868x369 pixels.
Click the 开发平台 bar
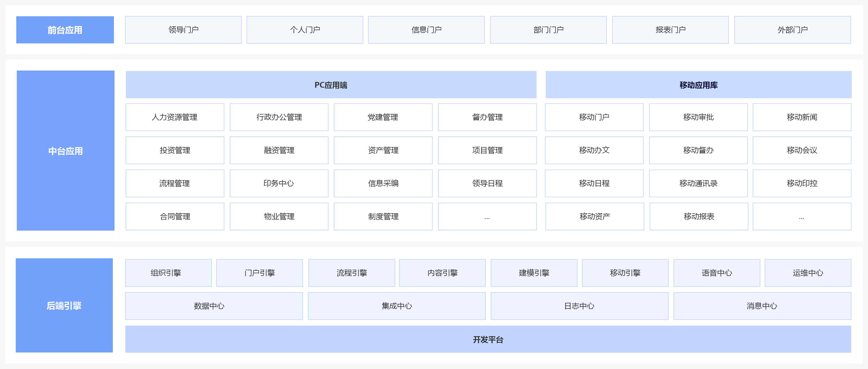click(x=488, y=339)
